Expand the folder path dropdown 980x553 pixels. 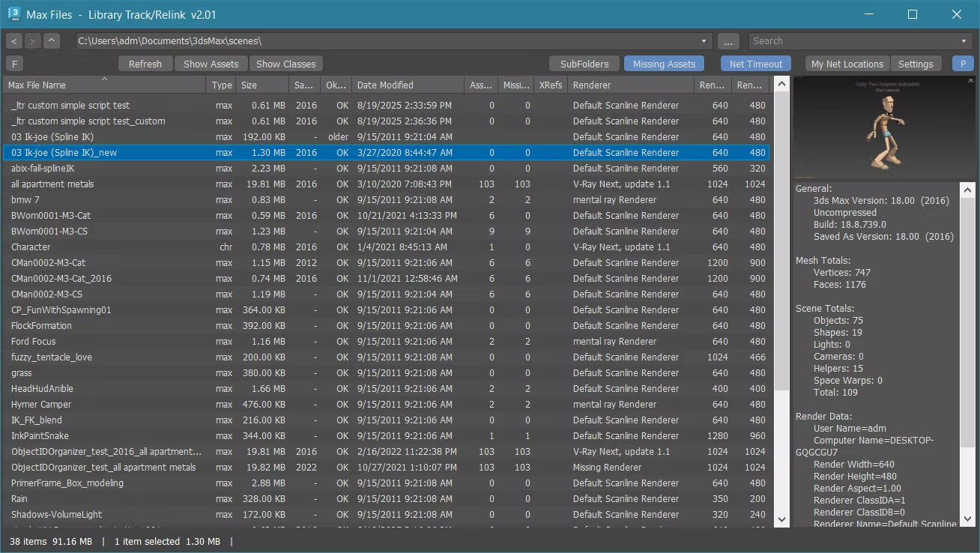coord(704,41)
